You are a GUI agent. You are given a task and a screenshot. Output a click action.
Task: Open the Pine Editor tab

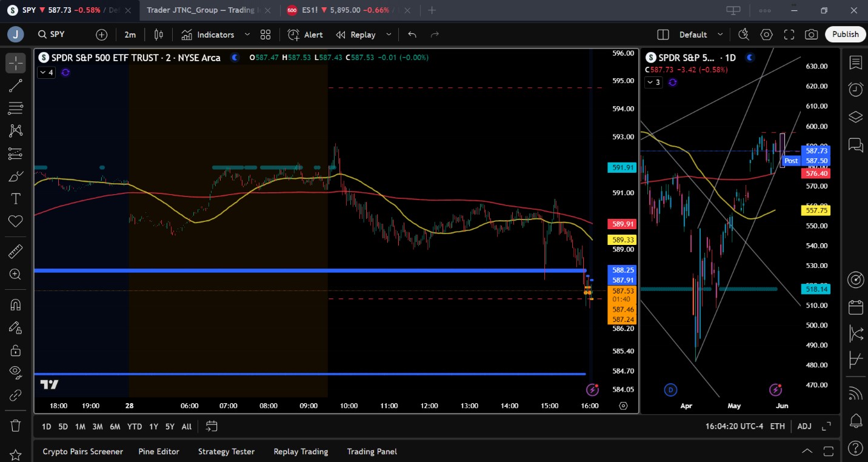pyautogui.click(x=159, y=452)
